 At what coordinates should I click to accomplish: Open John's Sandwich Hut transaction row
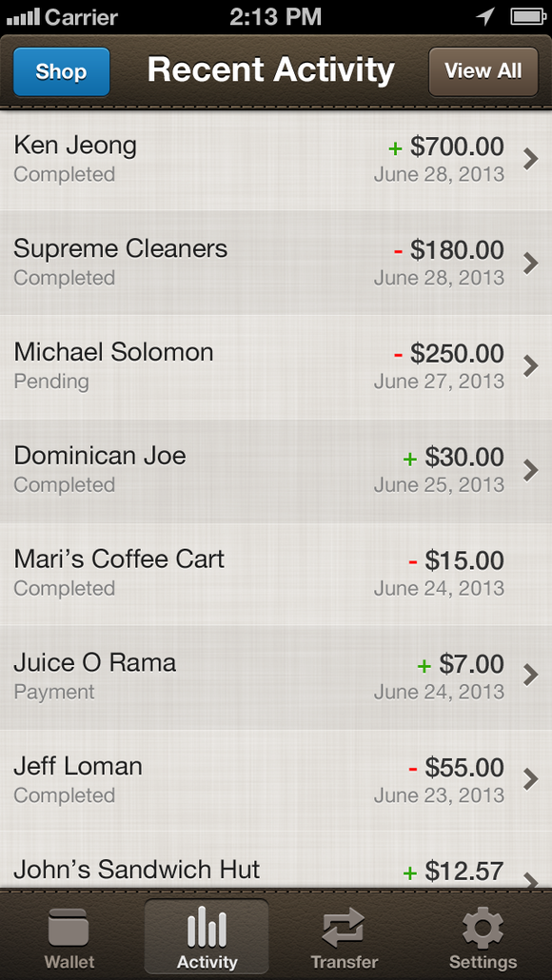pyautogui.click(x=276, y=859)
